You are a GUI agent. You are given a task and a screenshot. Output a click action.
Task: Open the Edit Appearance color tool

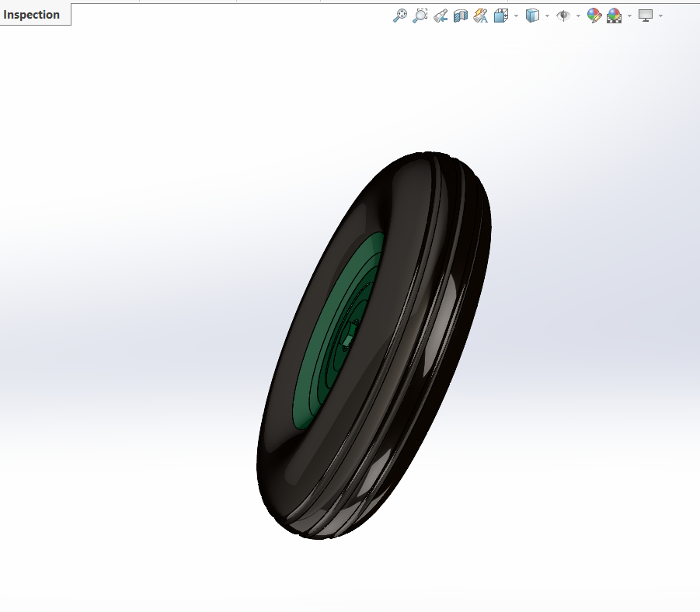[x=594, y=16]
